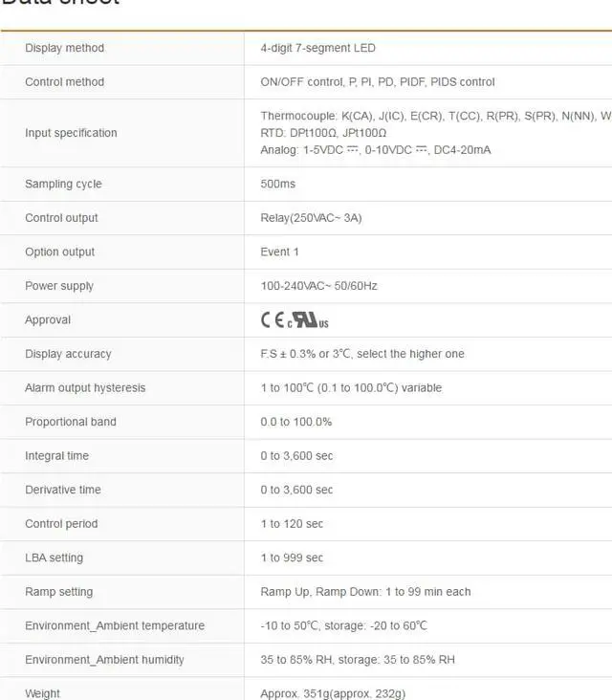Click the 4-digit 7-segment LED value
Image resolution: width=612 pixels, height=700 pixels.
coord(317,48)
